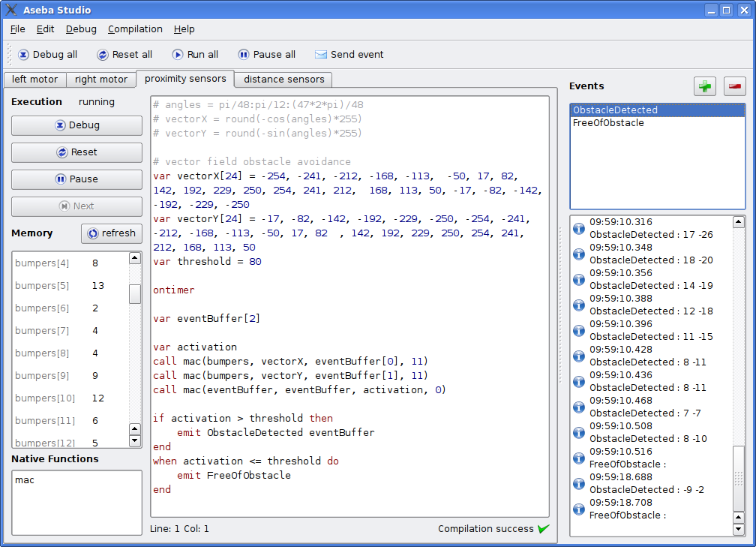Click the info icon of 09:59:10.428 event

coord(579,356)
